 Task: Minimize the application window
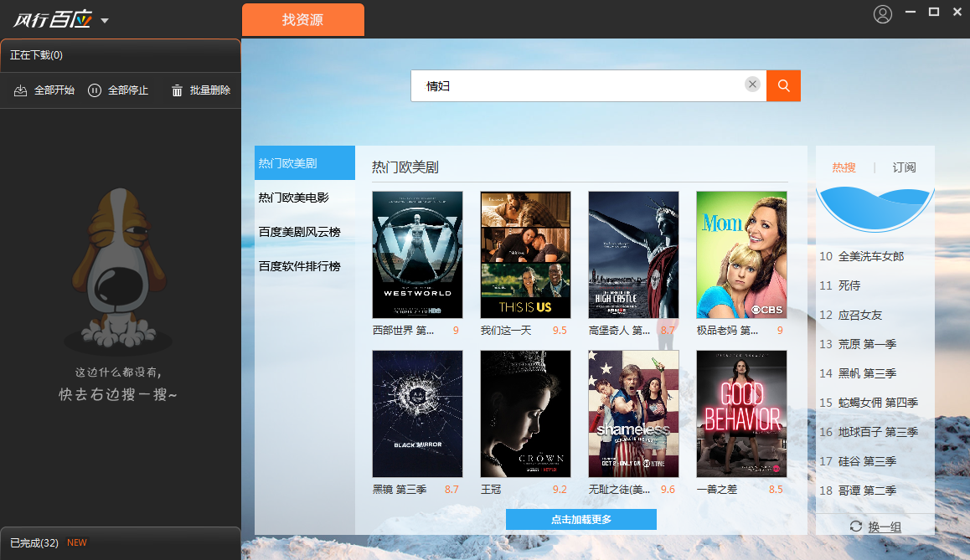(x=911, y=12)
